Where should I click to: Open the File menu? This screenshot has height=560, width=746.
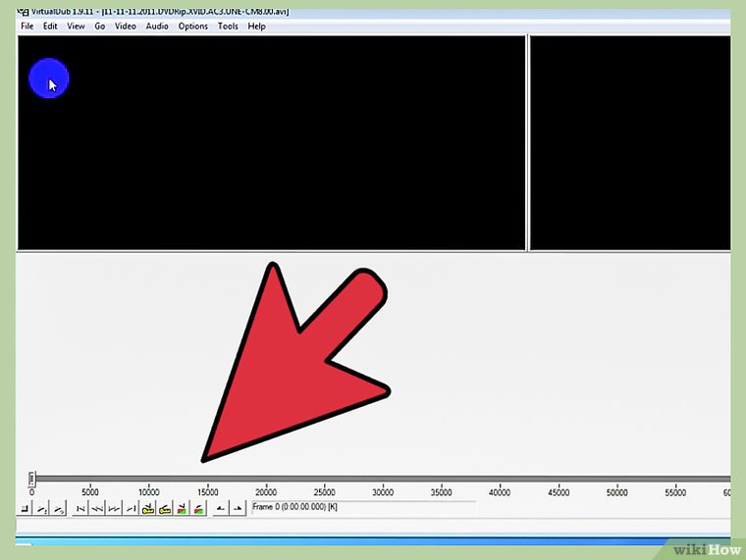[x=27, y=26]
